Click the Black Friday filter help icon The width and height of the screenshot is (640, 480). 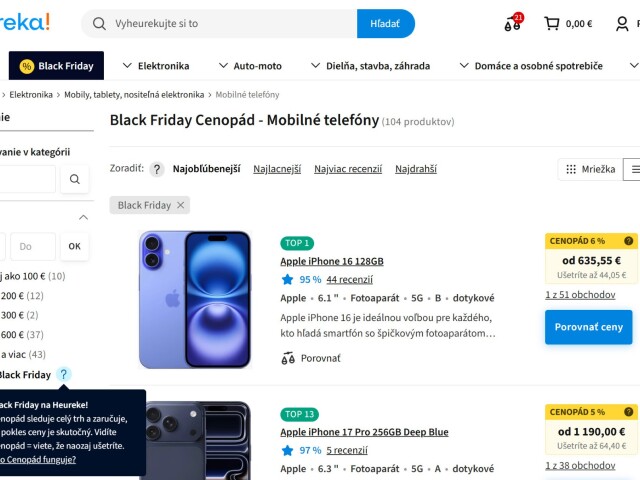pyautogui.click(x=64, y=374)
